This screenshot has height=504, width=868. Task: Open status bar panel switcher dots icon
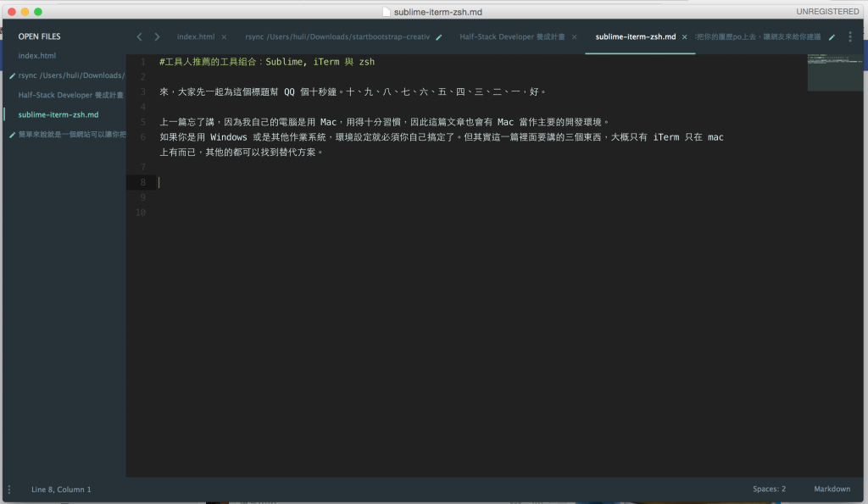[x=8, y=490]
